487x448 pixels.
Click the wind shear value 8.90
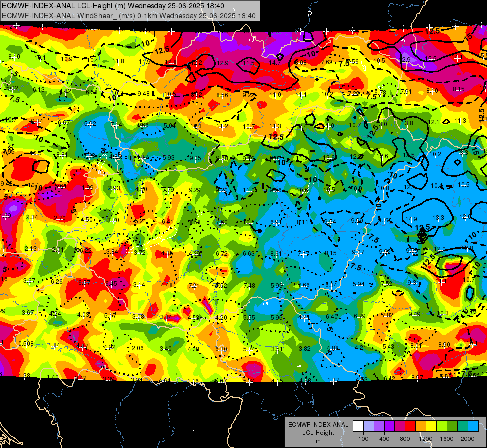click(x=444, y=344)
